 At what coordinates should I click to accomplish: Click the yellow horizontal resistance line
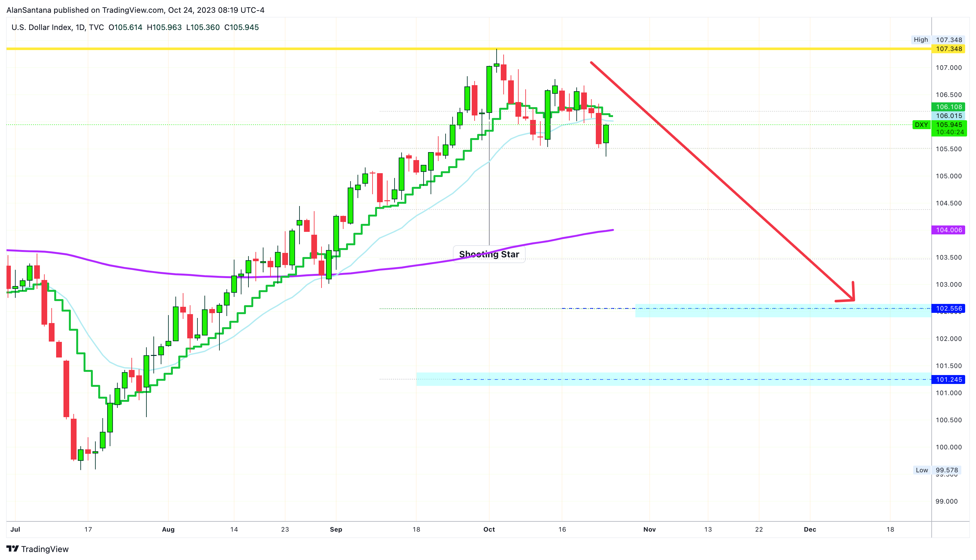click(x=469, y=49)
